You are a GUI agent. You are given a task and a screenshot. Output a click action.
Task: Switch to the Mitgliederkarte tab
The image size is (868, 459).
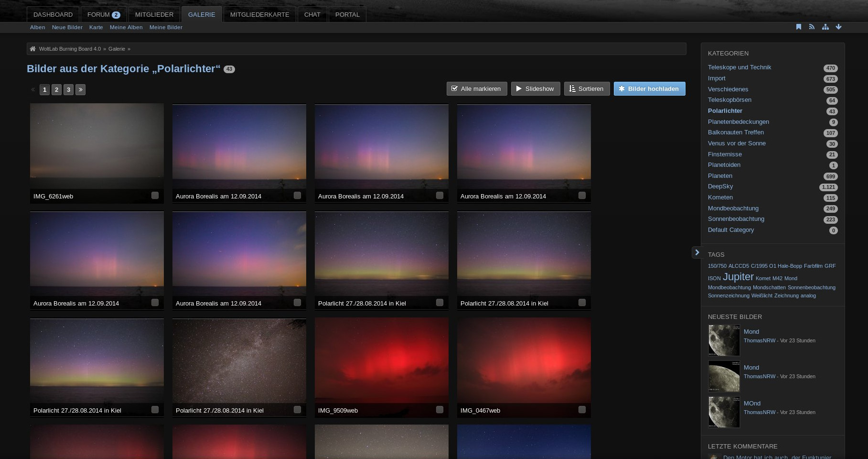click(259, 14)
